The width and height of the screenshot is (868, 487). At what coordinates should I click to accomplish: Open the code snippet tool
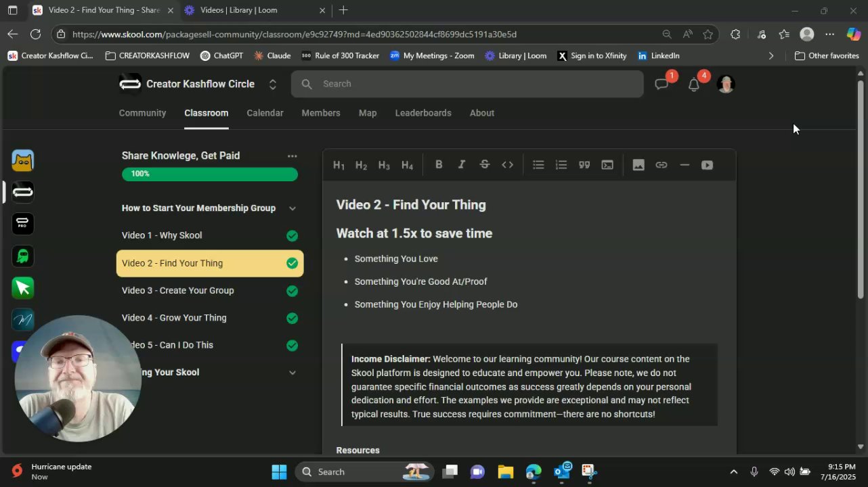click(x=508, y=164)
